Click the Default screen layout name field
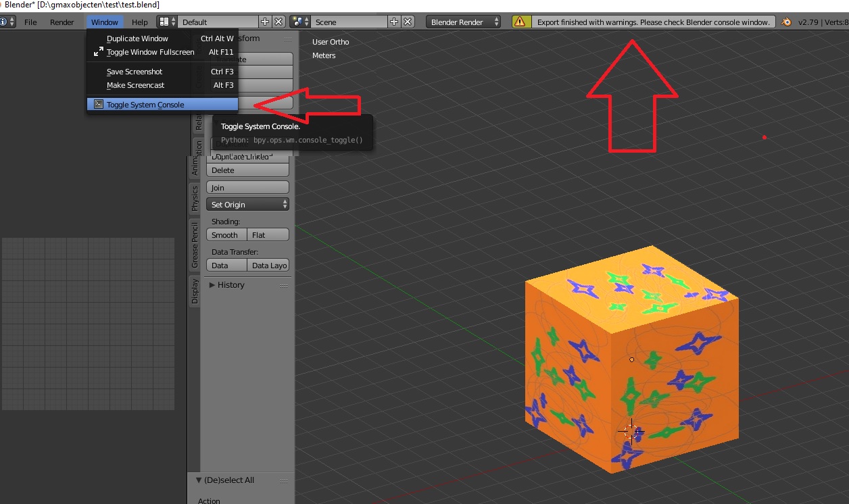849x504 pixels. pos(218,22)
